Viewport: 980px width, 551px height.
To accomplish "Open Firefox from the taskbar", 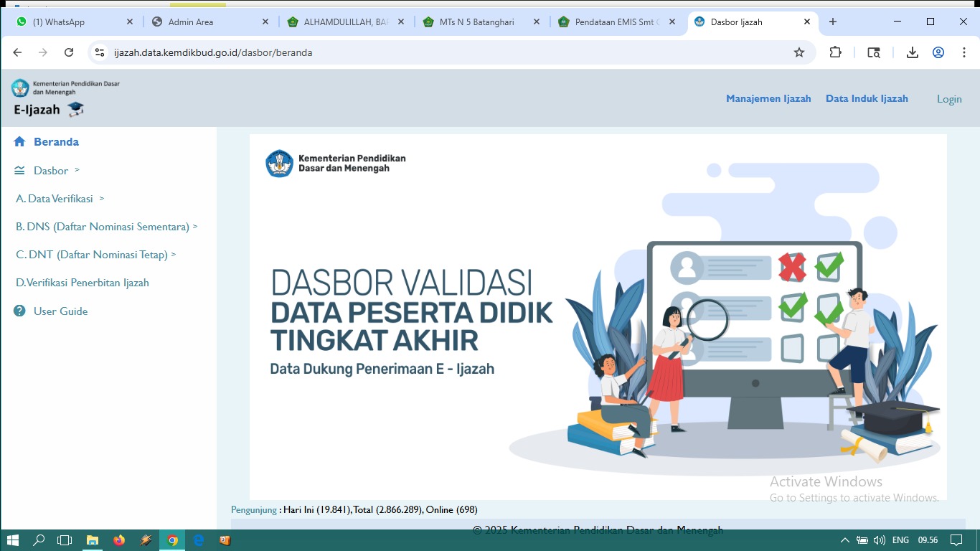I will (x=119, y=540).
